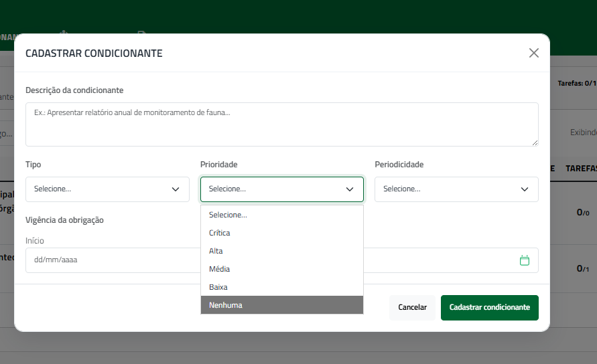This screenshot has width=597, height=364.
Task: Open the Tipo select box
Action: point(107,189)
